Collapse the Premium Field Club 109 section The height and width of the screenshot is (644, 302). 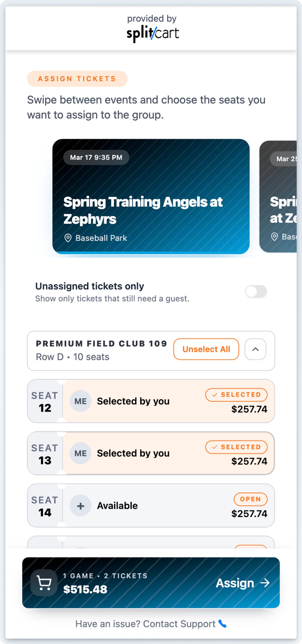(x=255, y=349)
